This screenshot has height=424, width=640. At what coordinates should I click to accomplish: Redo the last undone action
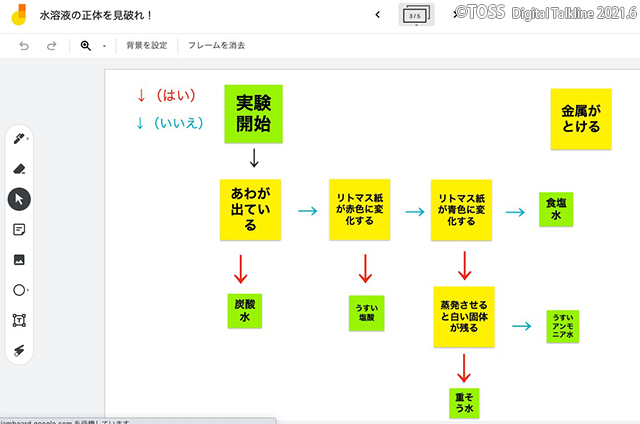(51, 46)
